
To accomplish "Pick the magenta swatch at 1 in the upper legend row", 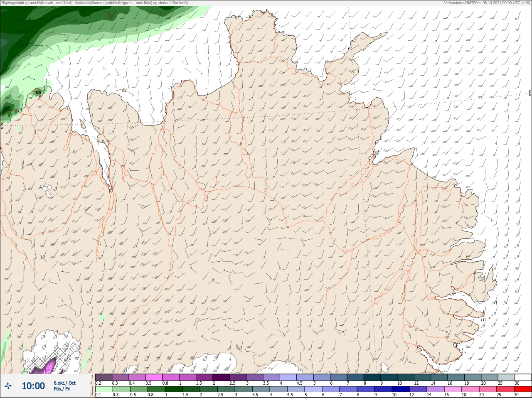I will tap(187, 377).
